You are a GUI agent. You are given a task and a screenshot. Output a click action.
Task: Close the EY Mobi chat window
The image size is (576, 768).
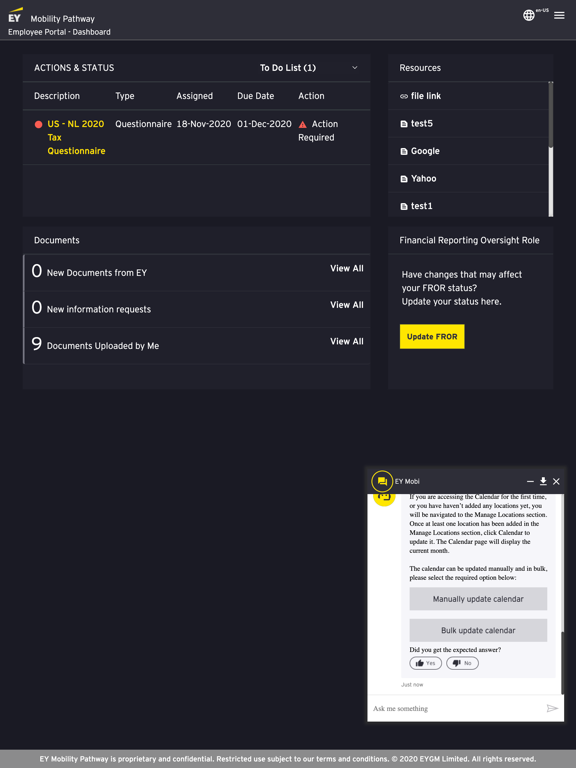click(x=556, y=481)
